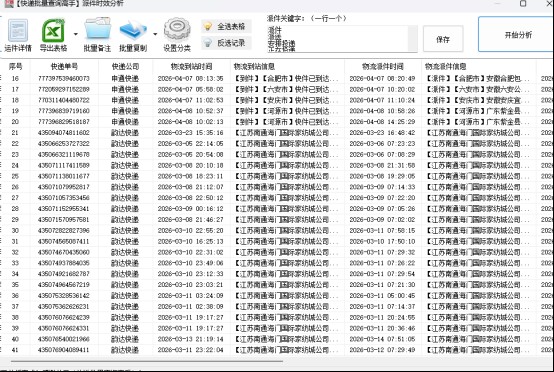Click row 41 dispatch info 江苏南通海门
Viewport: 554px width, 372px height.
point(478,350)
